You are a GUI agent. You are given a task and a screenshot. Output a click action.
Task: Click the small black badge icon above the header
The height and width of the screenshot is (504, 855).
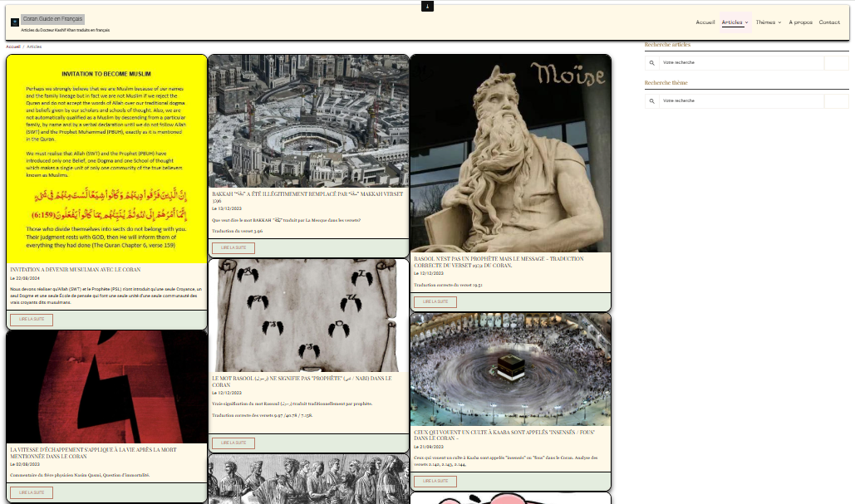point(427,6)
